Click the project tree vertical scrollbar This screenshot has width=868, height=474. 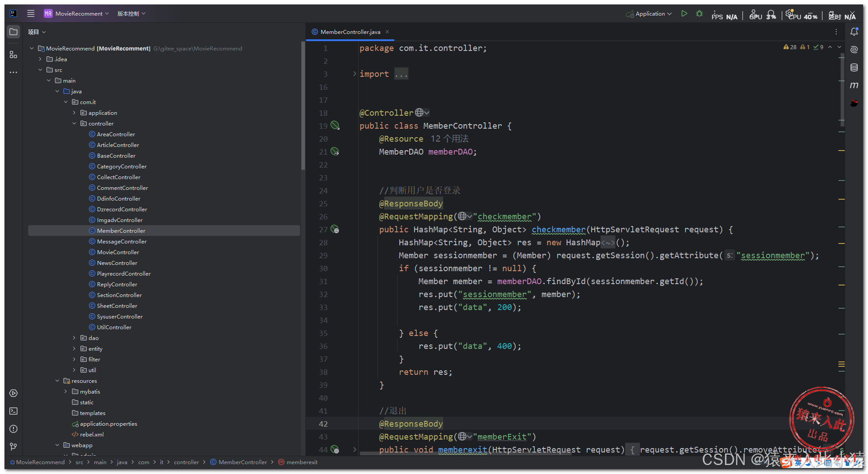point(303,106)
